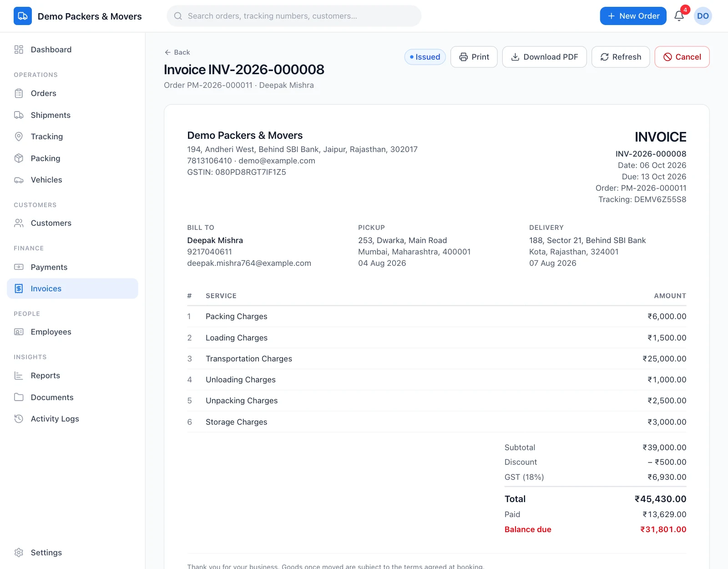Image resolution: width=728 pixels, height=569 pixels.
Task: Click the Reports chart icon
Action: [x=19, y=376]
